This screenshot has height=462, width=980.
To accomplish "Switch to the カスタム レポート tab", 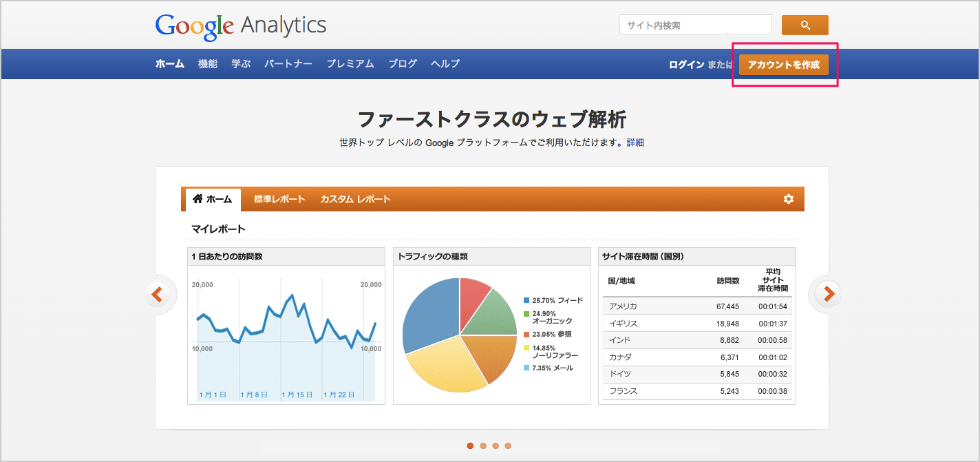I will click(x=355, y=199).
